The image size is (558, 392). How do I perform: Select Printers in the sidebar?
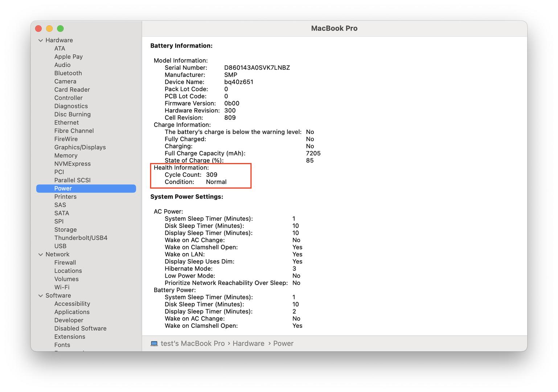[x=65, y=197]
